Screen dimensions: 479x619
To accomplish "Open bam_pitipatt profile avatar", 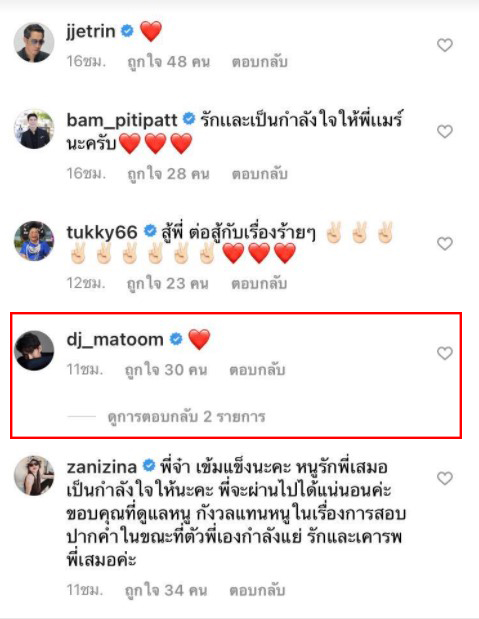I will click(x=34, y=129).
